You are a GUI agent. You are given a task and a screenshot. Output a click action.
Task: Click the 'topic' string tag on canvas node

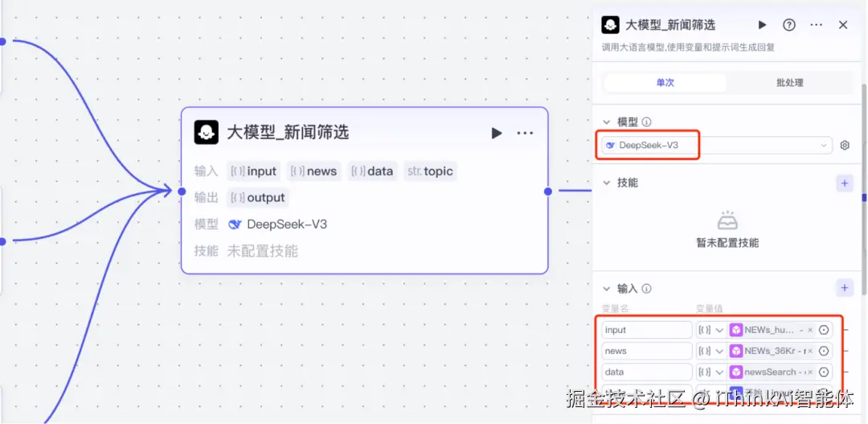click(x=430, y=171)
